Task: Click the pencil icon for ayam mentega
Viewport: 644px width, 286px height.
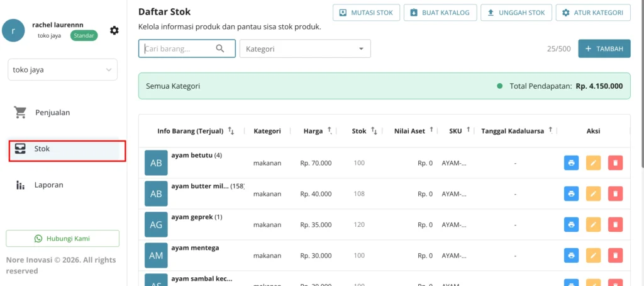Action: (593, 256)
